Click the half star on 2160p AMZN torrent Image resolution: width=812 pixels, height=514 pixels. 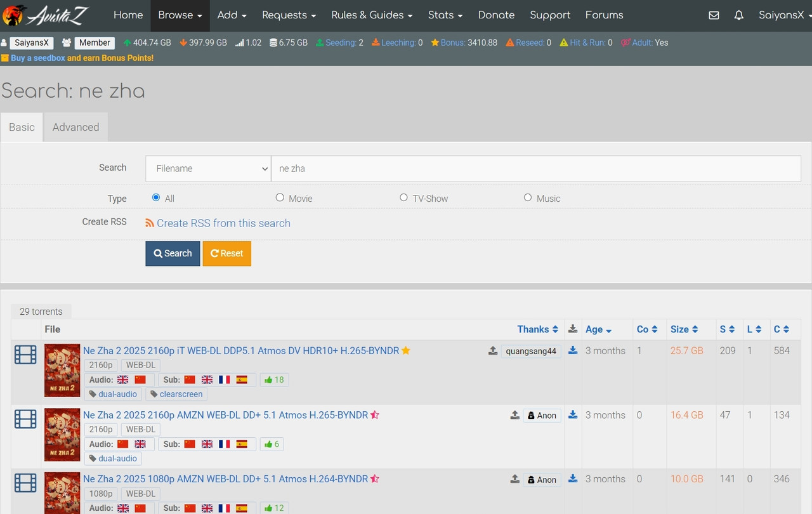point(375,415)
